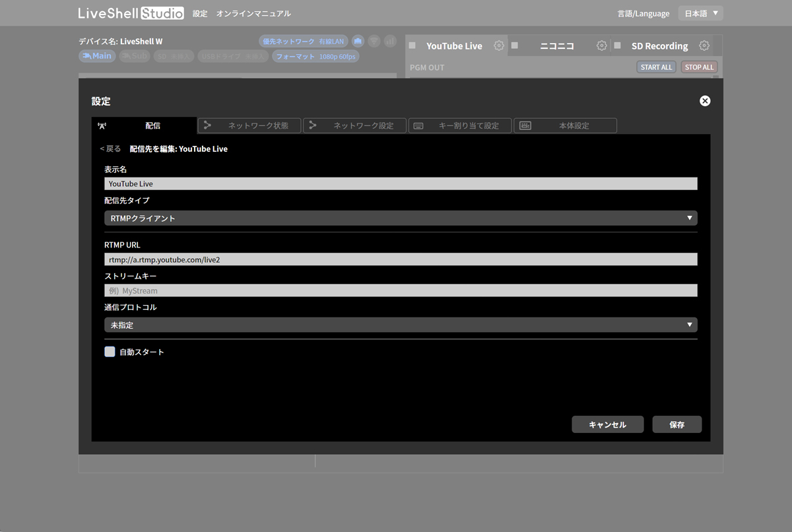Open the YouTube Live gear settings icon
The height and width of the screenshot is (532, 792).
click(499, 46)
